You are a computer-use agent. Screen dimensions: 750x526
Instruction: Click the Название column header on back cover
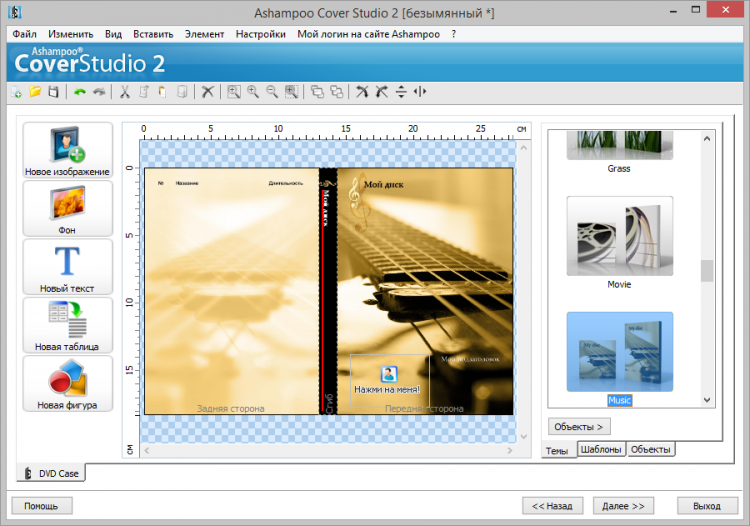pos(187,183)
